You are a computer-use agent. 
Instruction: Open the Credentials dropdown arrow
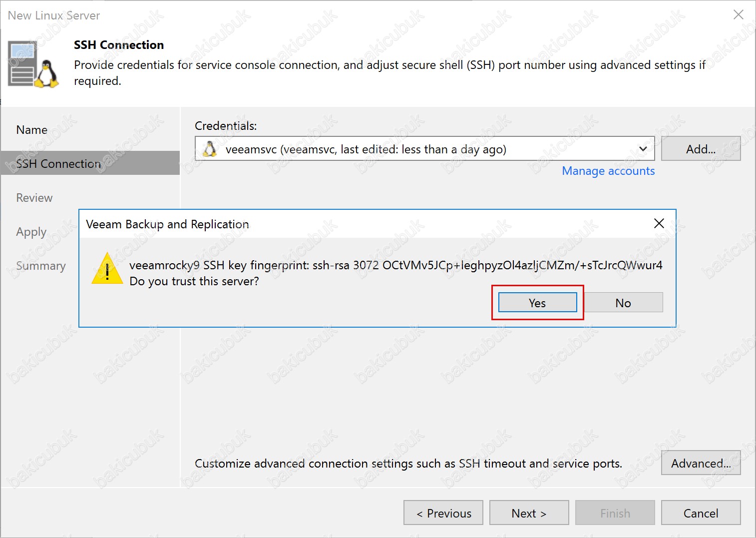643,149
